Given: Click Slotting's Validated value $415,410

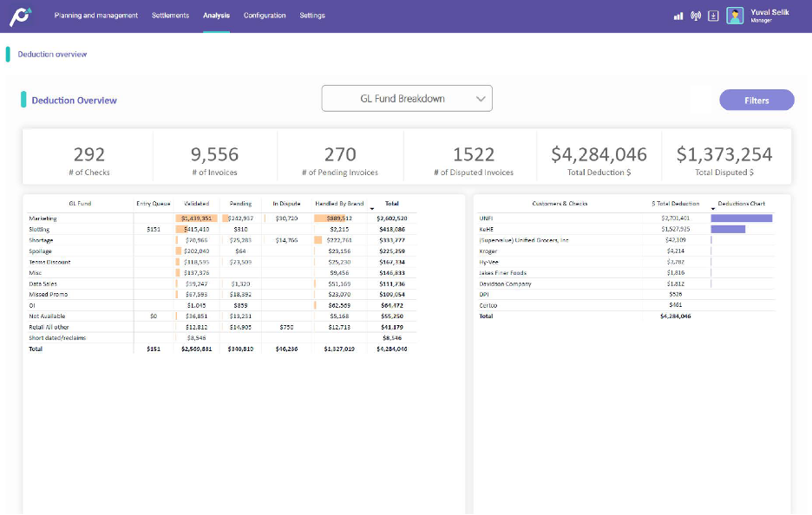Looking at the screenshot, I should click(196, 229).
